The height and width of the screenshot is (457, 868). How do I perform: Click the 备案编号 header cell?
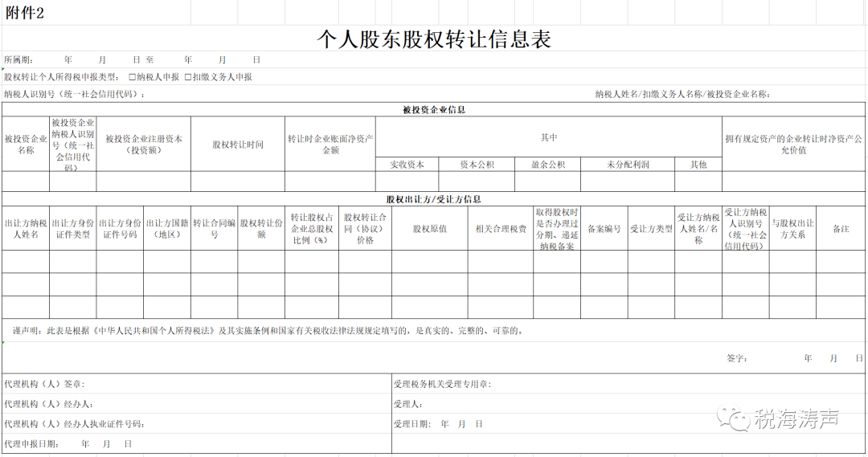click(604, 228)
